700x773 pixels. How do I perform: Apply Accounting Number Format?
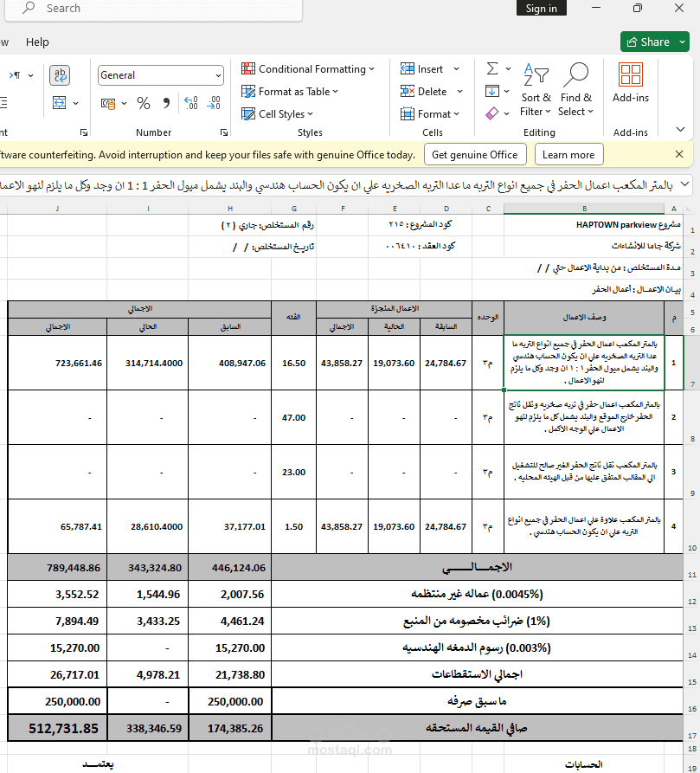pyautogui.click(x=106, y=102)
